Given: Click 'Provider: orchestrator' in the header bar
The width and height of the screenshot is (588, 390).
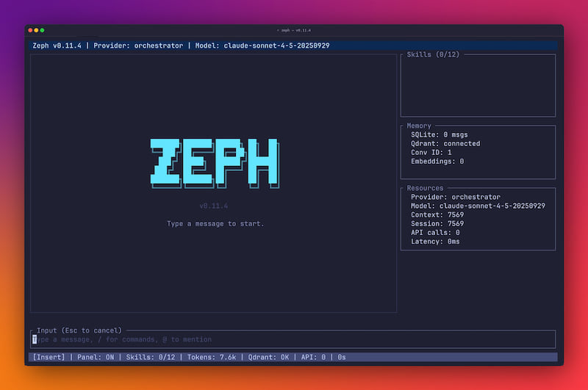Looking at the screenshot, I should [138, 46].
